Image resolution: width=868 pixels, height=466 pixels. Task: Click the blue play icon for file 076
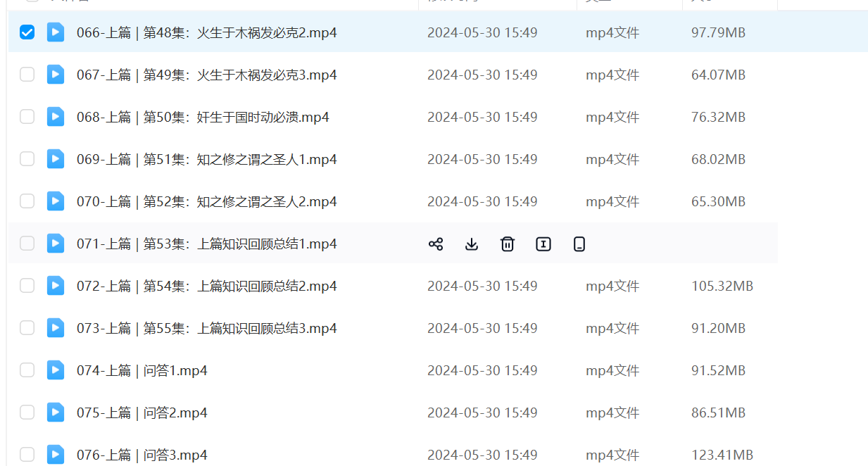point(56,454)
